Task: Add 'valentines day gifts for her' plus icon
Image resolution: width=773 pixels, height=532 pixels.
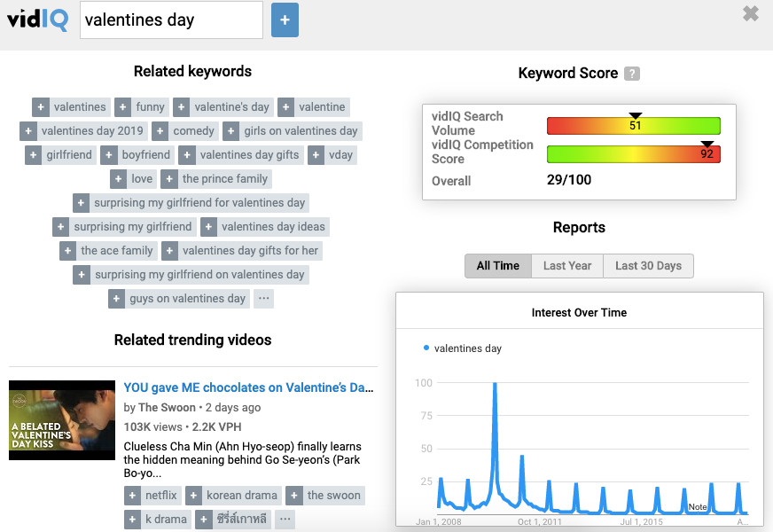Action: (169, 250)
